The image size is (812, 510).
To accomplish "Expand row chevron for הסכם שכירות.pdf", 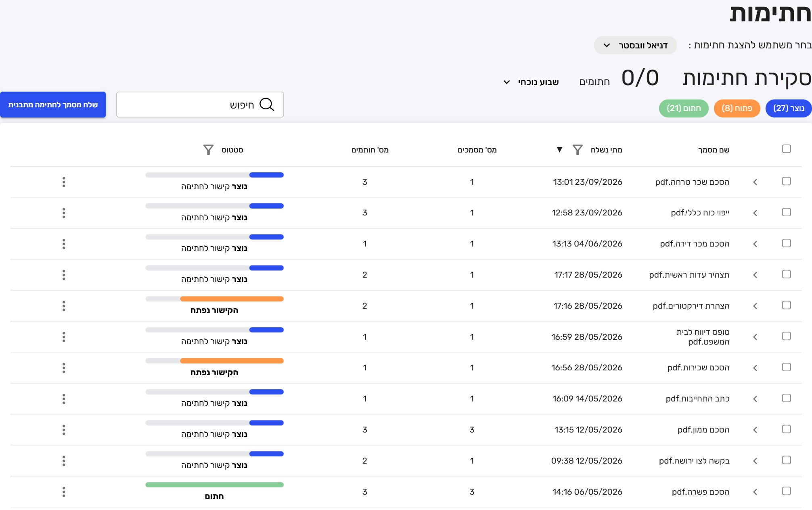I will click(x=755, y=368).
